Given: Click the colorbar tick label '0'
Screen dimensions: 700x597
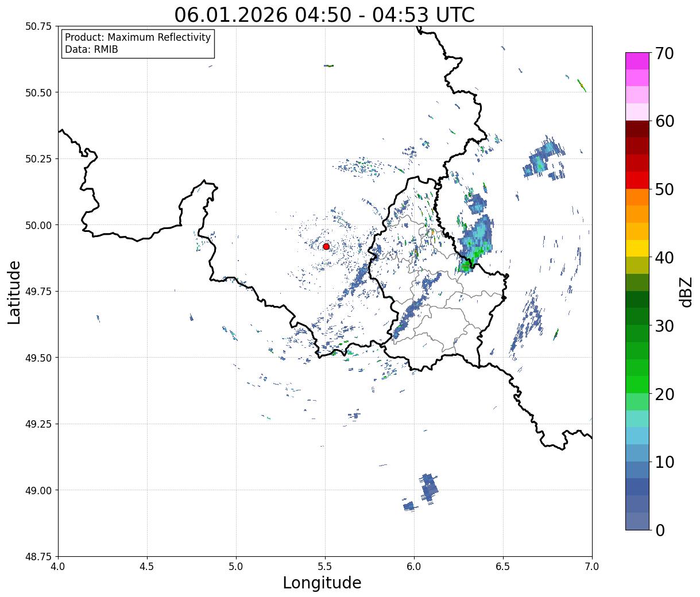Looking at the screenshot, I should (x=660, y=530).
